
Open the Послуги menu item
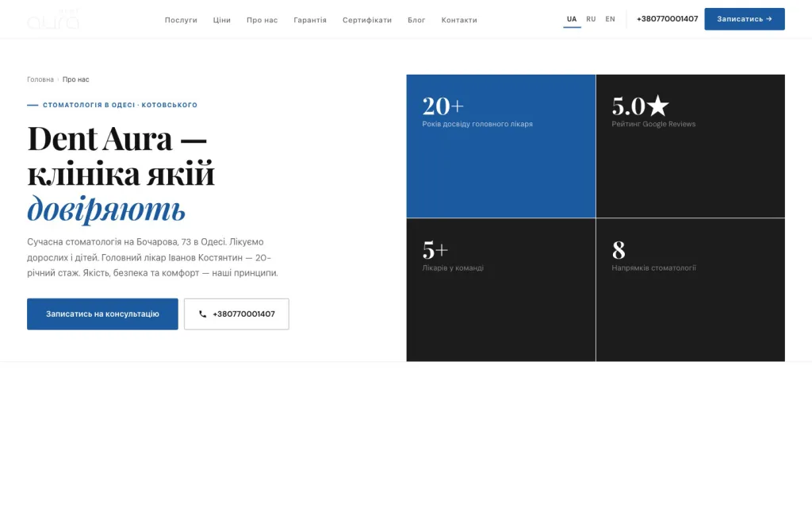point(181,20)
